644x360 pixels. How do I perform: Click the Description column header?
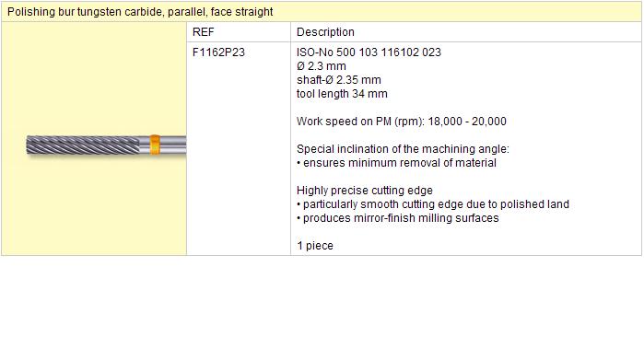(x=325, y=32)
